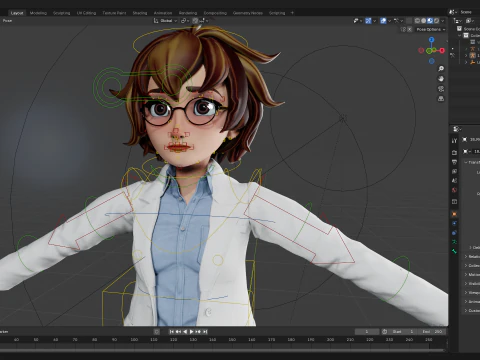Open the shading options dropdown arrow
Image resolution: width=480 pixels, height=360 pixels.
point(443,21)
